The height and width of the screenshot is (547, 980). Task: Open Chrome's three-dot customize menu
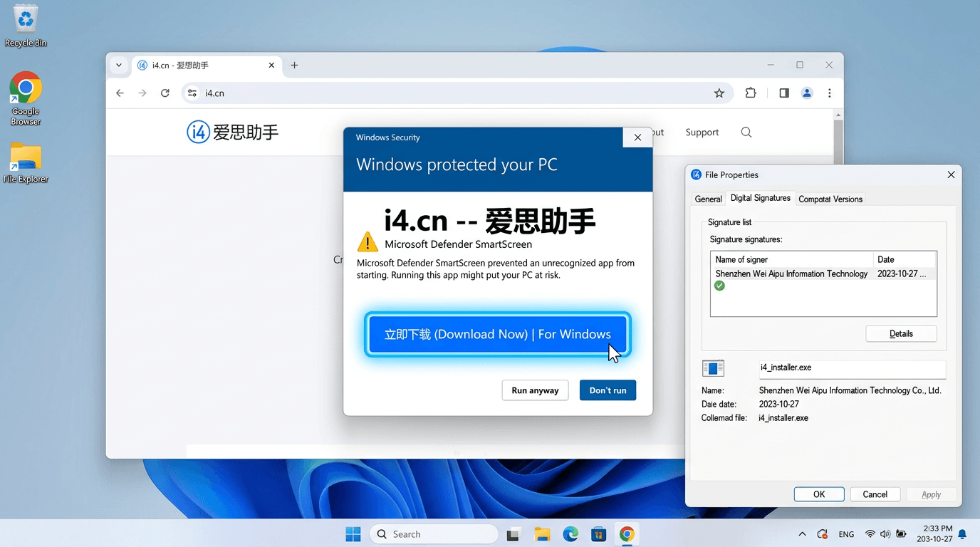click(829, 93)
